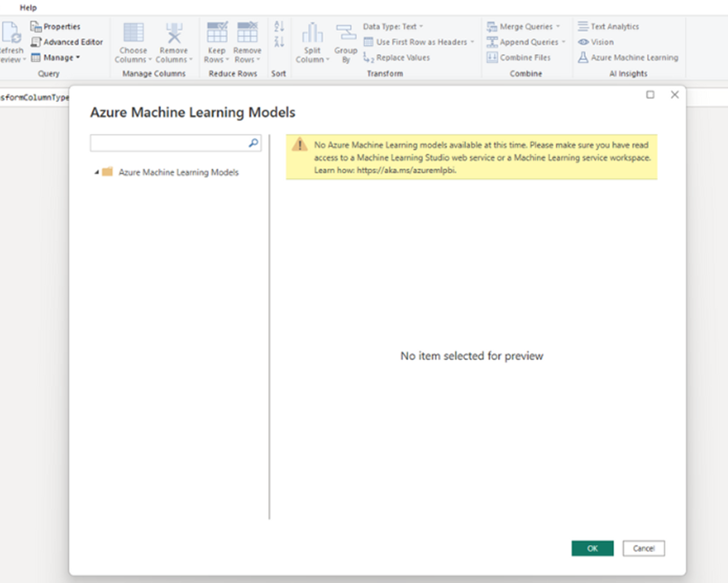Open the Data Type: Text dropdown
728x583 pixels.
click(393, 26)
